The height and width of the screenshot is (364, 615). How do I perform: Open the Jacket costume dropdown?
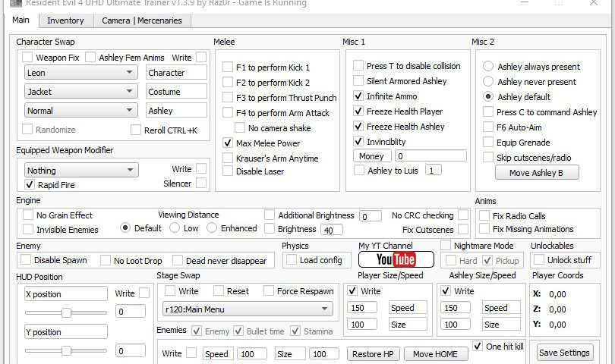(x=80, y=91)
